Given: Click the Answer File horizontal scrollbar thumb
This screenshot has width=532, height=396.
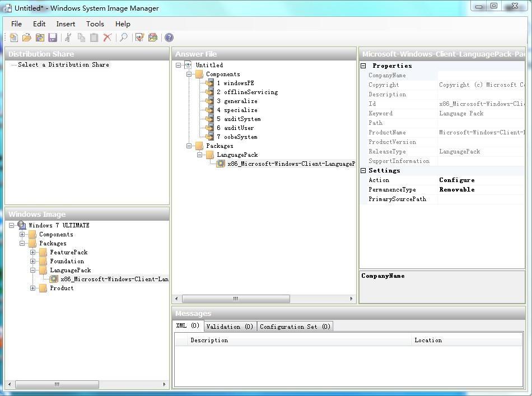Looking at the screenshot, I should [x=236, y=299].
